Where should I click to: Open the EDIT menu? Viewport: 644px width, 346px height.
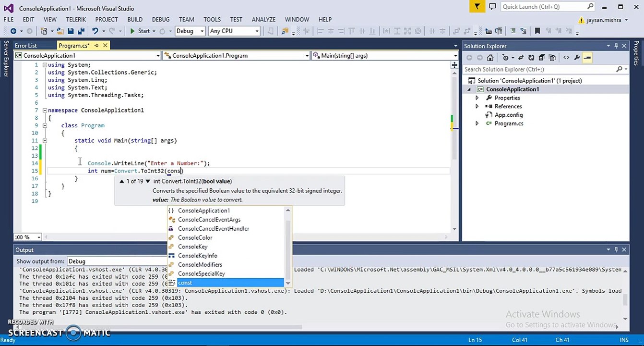point(28,20)
